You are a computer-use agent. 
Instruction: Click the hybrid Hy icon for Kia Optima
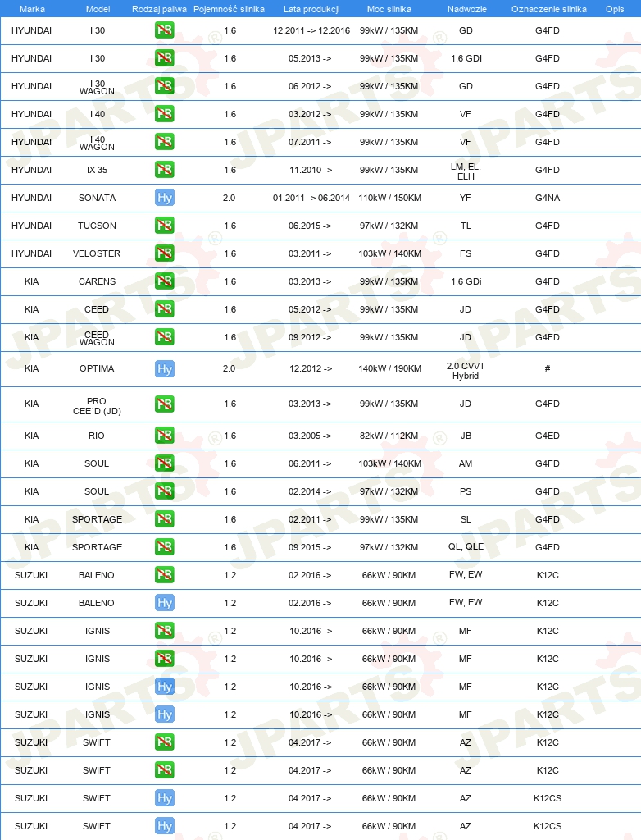click(x=165, y=368)
